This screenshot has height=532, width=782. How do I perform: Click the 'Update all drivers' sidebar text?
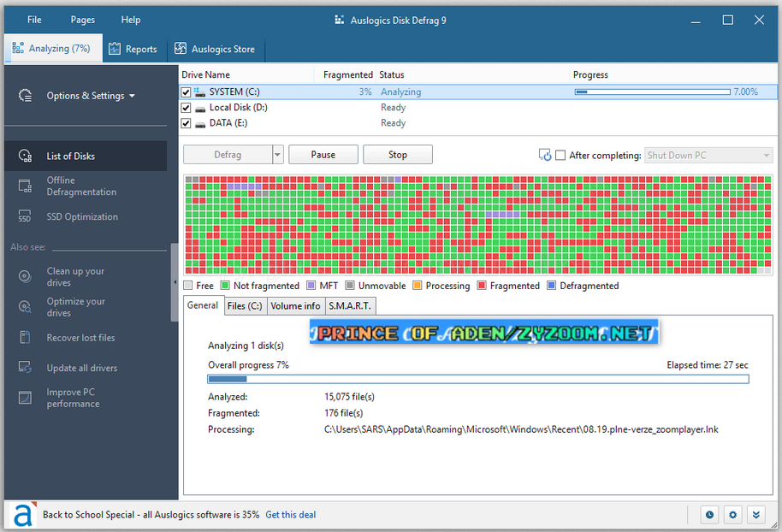point(82,368)
